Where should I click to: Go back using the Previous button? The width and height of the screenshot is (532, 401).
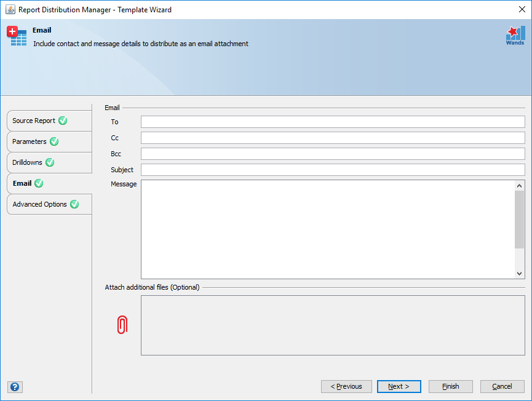click(x=346, y=386)
